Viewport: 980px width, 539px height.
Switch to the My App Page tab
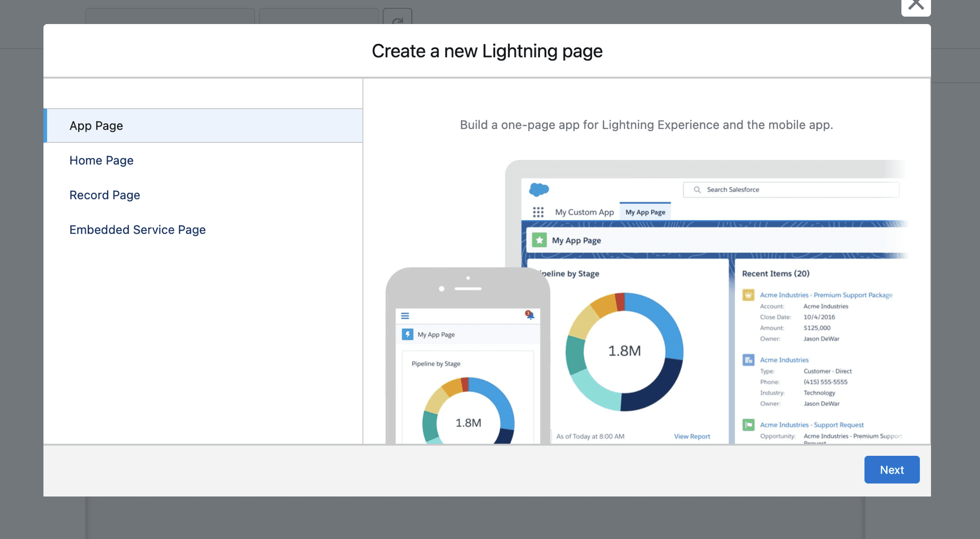click(645, 212)
